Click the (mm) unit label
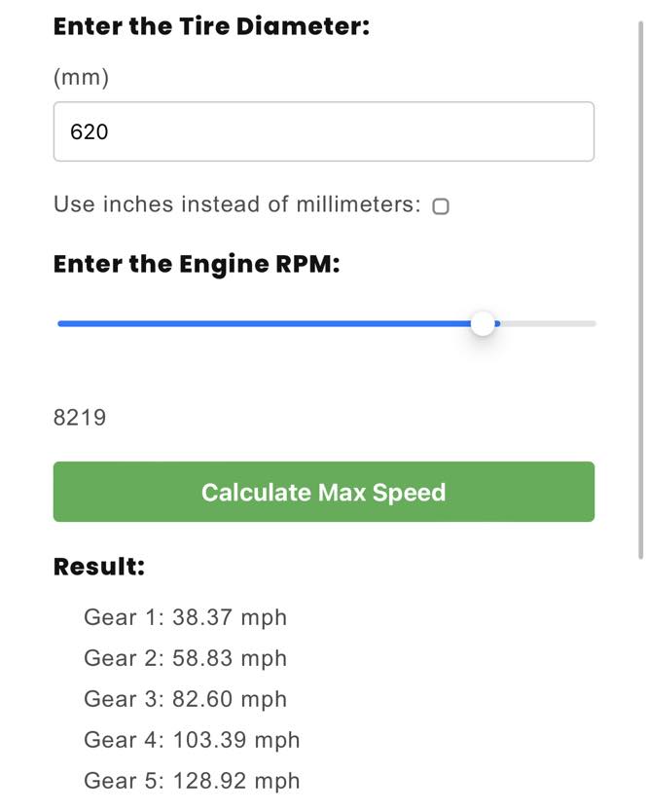 (x=82, y=78)
